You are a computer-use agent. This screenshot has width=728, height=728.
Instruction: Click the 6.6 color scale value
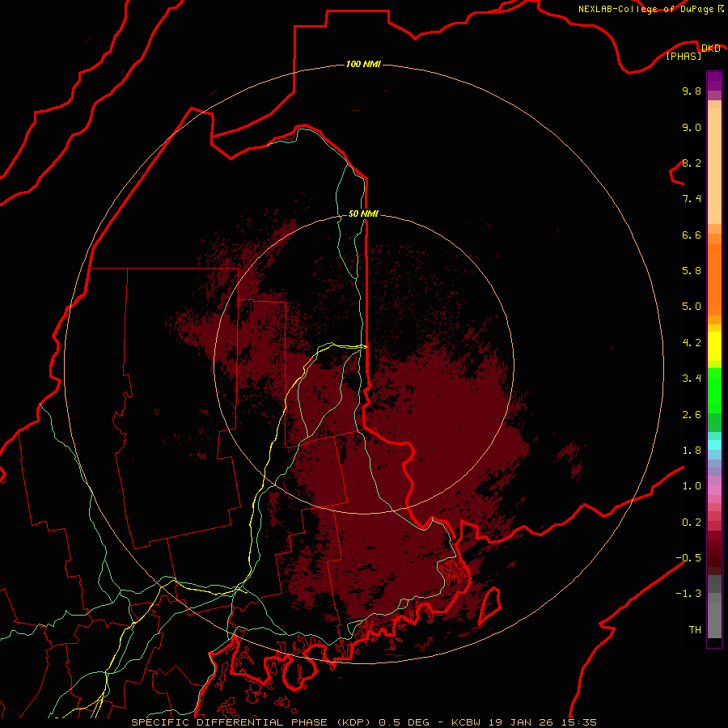coord(692,235)
